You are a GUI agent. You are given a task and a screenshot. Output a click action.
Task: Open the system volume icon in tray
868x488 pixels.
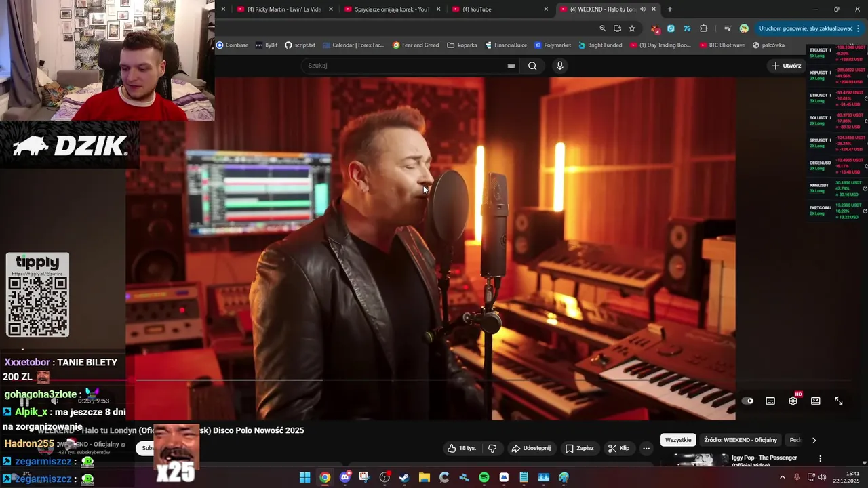point(822,477)
